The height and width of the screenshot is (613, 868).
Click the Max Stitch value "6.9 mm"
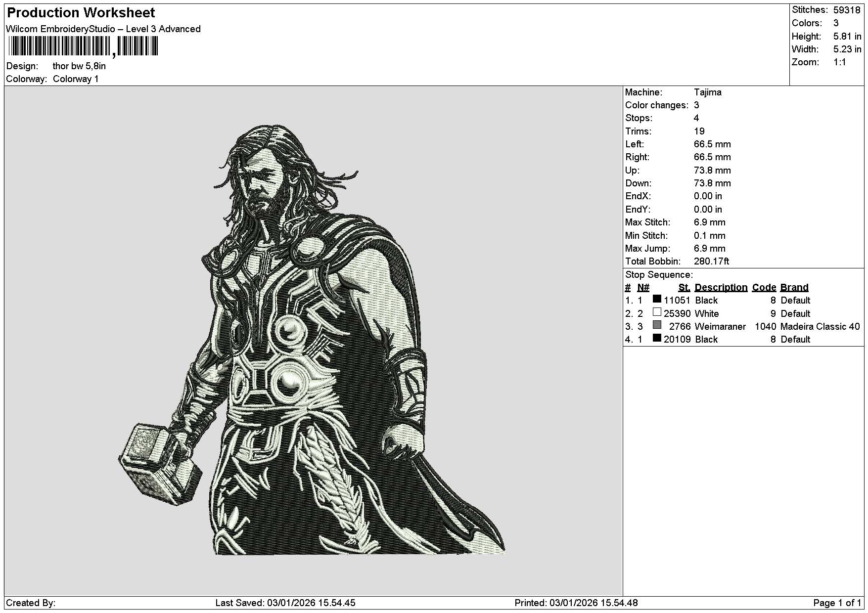click(710, 222)
